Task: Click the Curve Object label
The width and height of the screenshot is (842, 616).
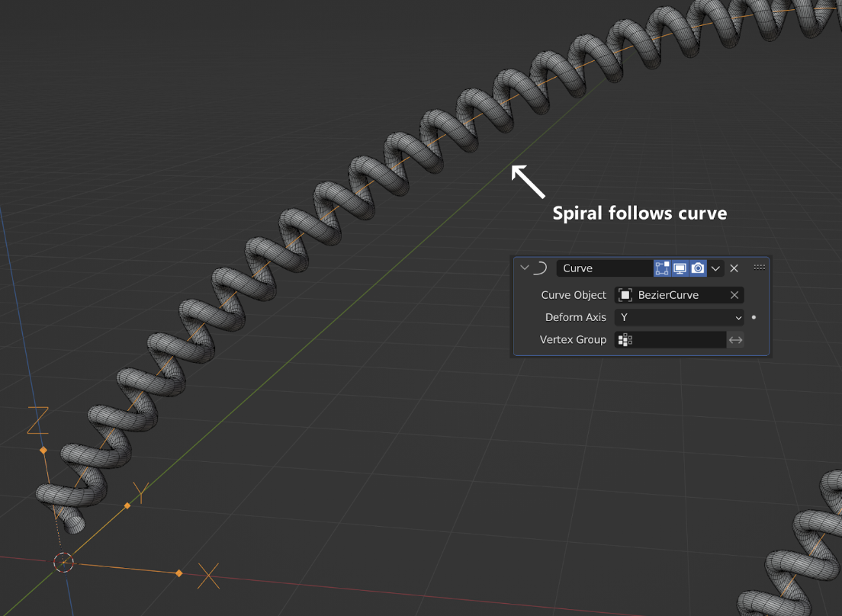Action: coord(574,295)
